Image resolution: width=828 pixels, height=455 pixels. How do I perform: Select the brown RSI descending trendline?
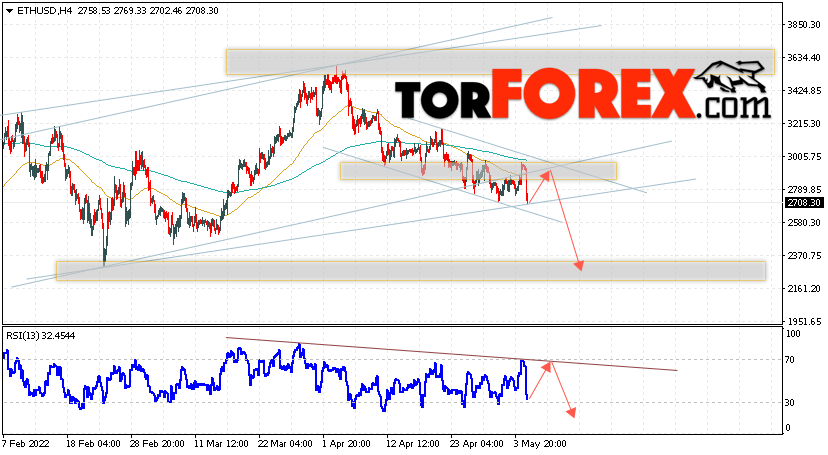pos(451,354)
